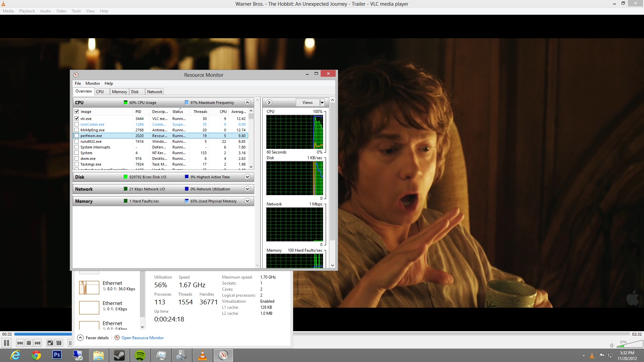
Task: Expand the Memory section in Resource Monitor
Action: pyautogui.click(x=247, y=201)
